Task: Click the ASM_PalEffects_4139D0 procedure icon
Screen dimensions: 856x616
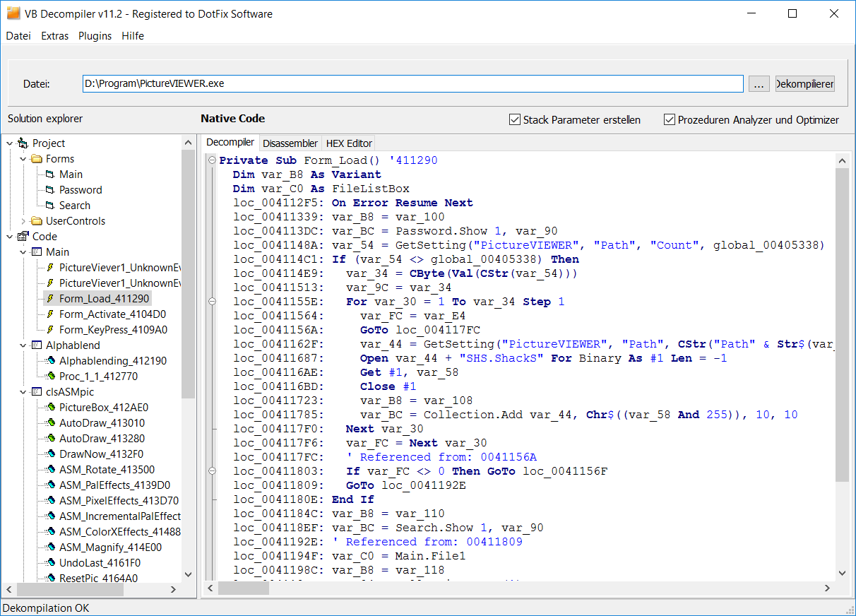Action: 50,485
